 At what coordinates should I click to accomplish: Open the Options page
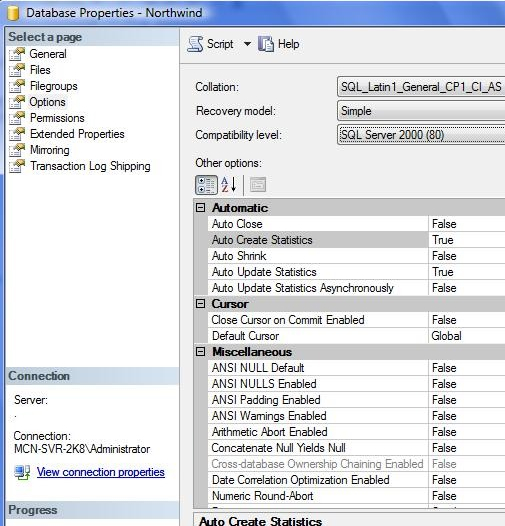pyautogui.click(x=47, y=102)
